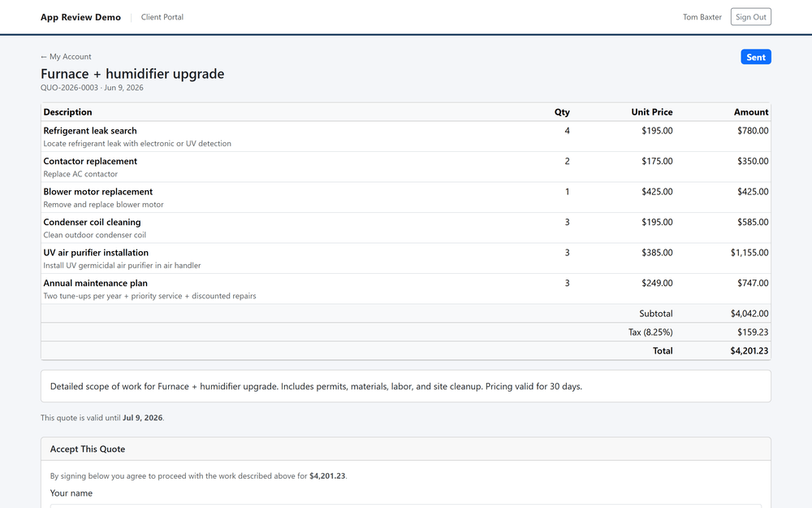The width and height of the screenshot is (812, 508).
Task: Click the Unit Price column header
Action: (651, 112)
